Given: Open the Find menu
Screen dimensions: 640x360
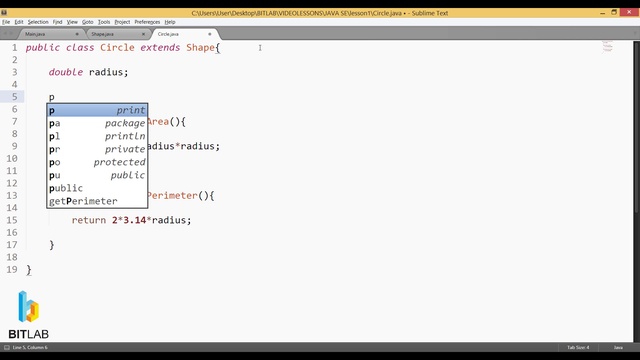Looking at the screenshot, I should tap(58, 22).
